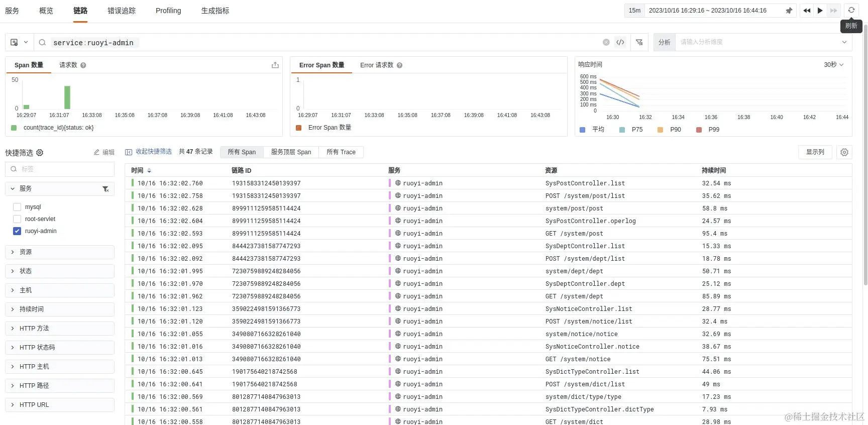
Task: Open the 概览 tab
Action: pos(46,11)
